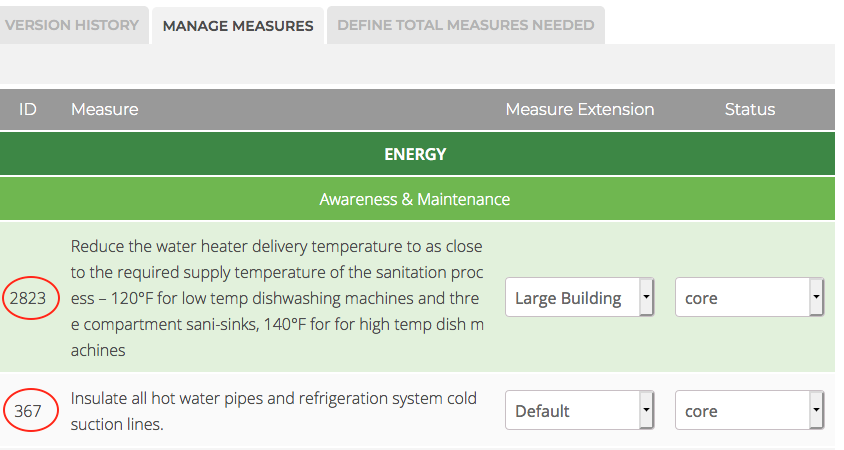
Task: Select the Manage Measures tab
Action: [x=238, y=26]
